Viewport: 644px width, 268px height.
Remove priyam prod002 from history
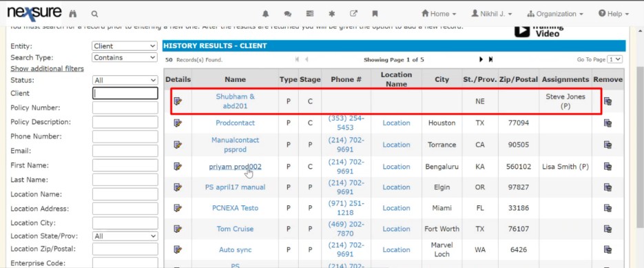pyautogui.click(x=608, y=167)
